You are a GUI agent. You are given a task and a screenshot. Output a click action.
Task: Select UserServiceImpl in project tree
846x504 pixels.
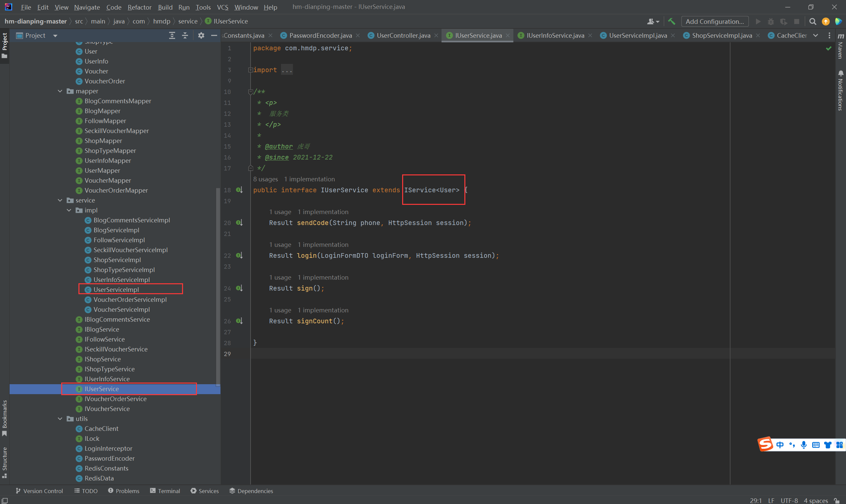pos(116,289)
